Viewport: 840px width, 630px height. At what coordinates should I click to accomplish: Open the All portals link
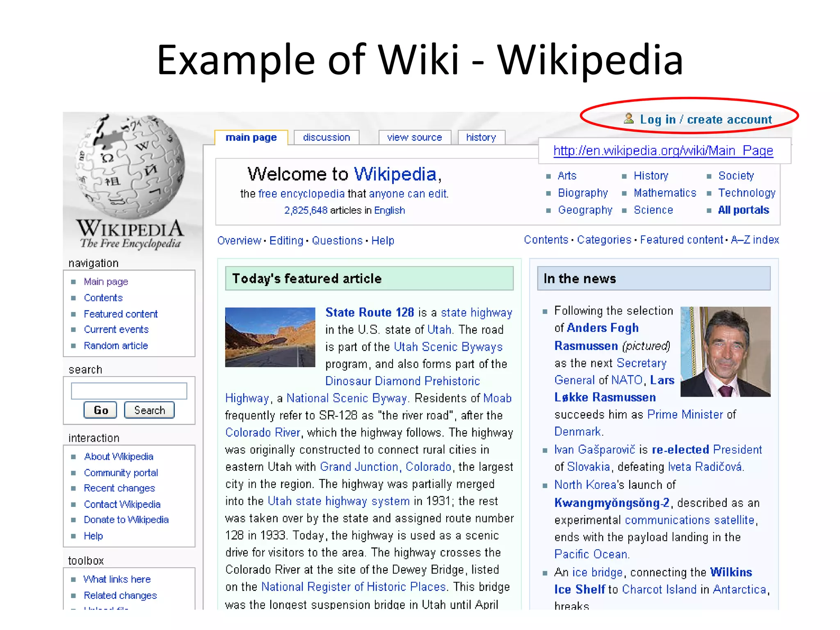coord(743,210)
